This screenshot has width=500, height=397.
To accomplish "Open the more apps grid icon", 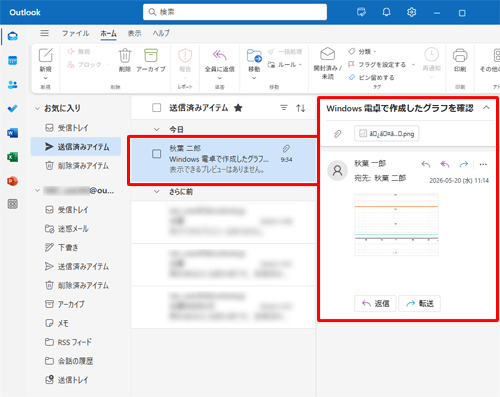I will tap(13, 204).
